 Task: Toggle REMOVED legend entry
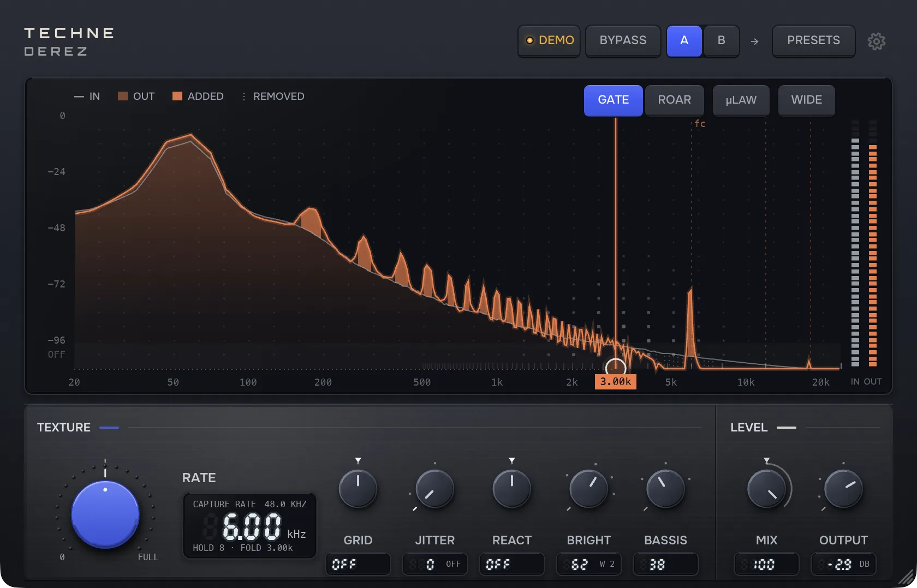tap(273, 97)
